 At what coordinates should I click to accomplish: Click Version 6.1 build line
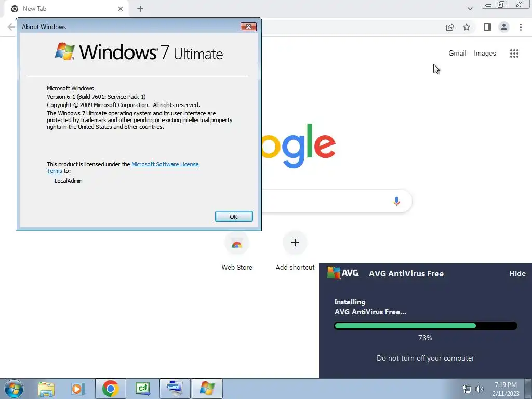96,97
